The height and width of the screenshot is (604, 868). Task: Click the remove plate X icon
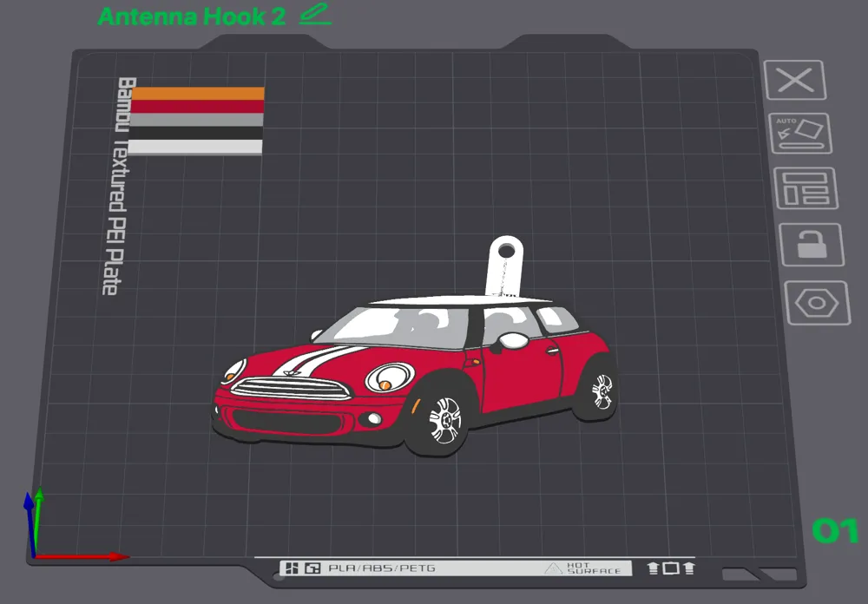(795, 81)
